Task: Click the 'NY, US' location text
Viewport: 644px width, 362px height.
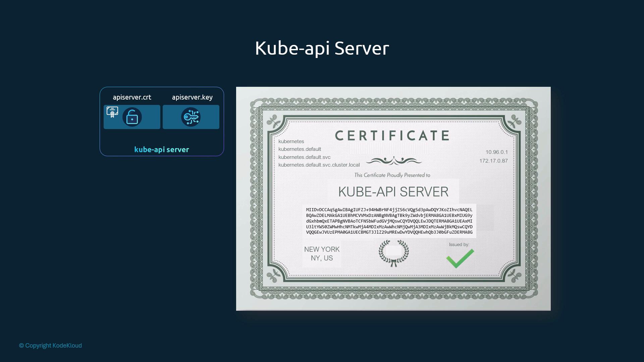Action: [x=322, y=258]
